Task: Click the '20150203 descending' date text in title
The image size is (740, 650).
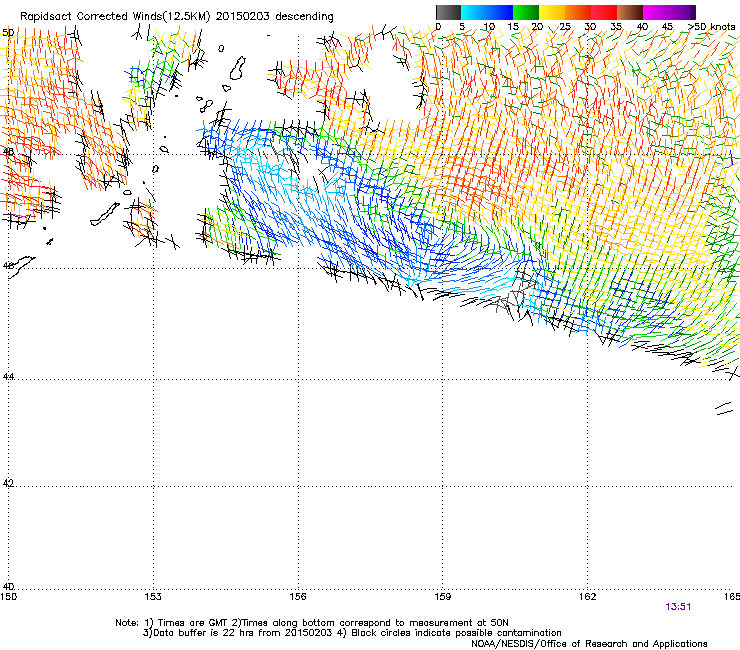Action: (275, 17)
